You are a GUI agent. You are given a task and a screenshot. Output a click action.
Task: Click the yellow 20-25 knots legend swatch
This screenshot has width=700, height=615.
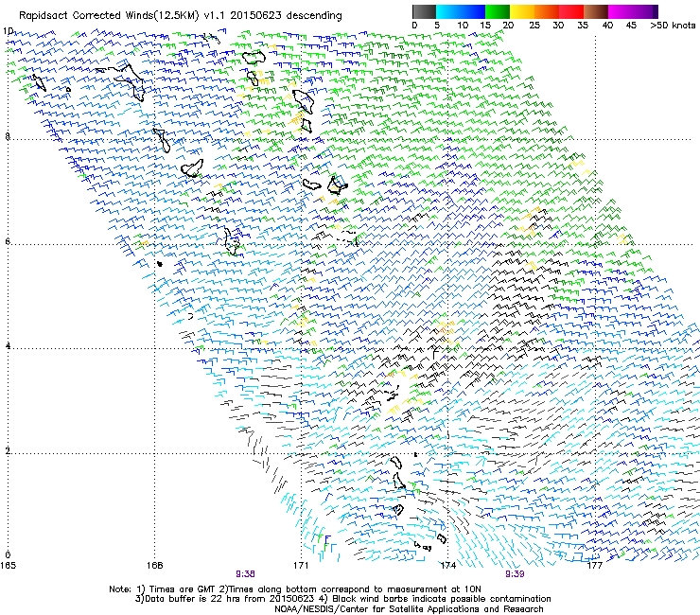522,11
